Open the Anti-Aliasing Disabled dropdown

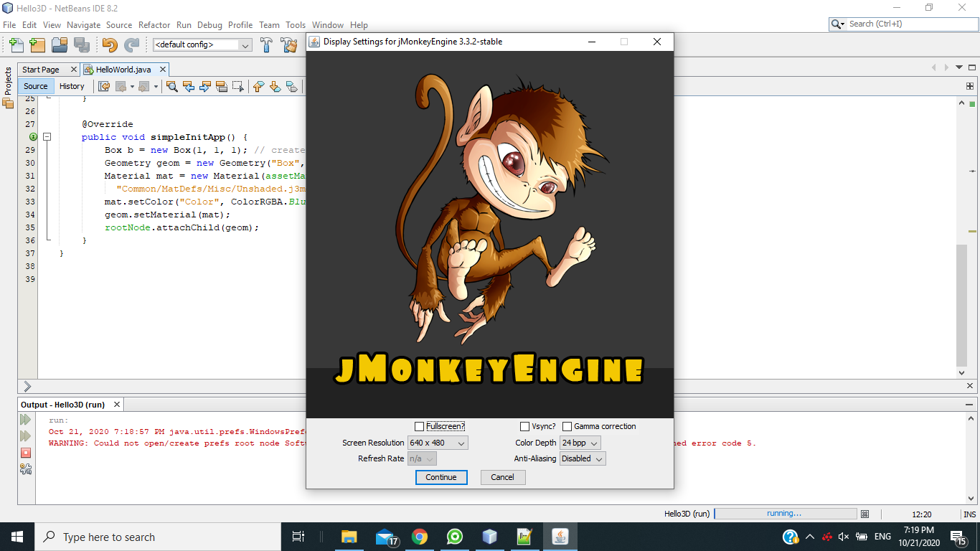[x=583, y=458]
